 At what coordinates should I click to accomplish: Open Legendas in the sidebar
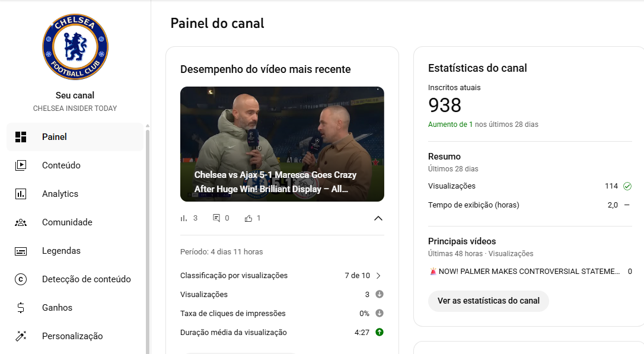(x=75, y=251)
